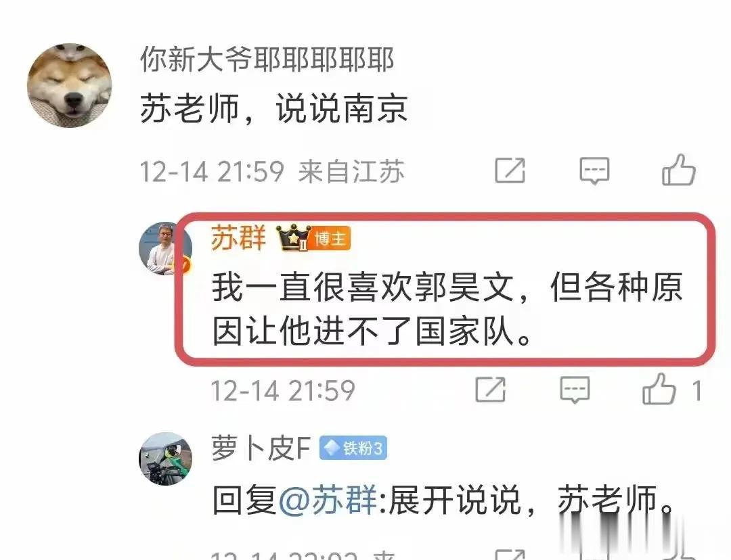Tap the 萝卜皮F username
This screenshot has height=560, width=731.
[261, 448]
